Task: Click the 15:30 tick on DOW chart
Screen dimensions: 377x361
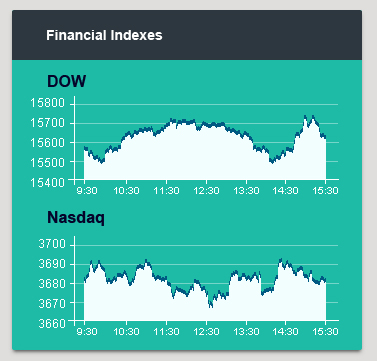Action: pos(326,191)
